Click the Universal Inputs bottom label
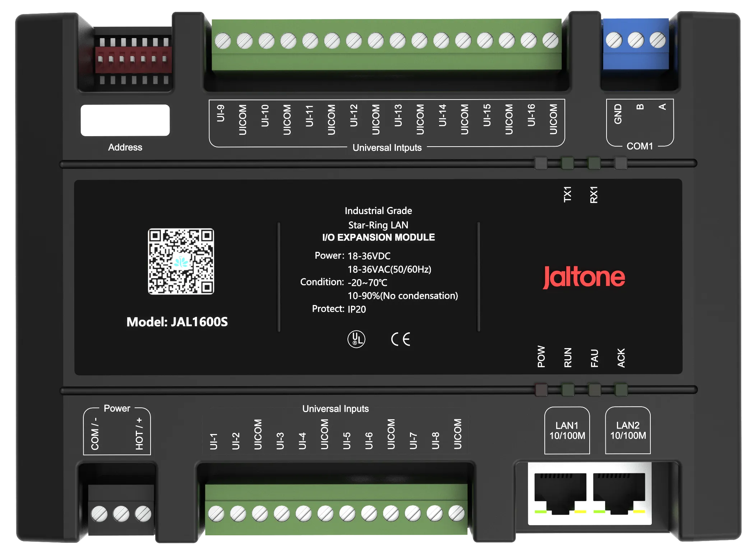This screenshot has width=756, height=554. click(x=336, y=409)
